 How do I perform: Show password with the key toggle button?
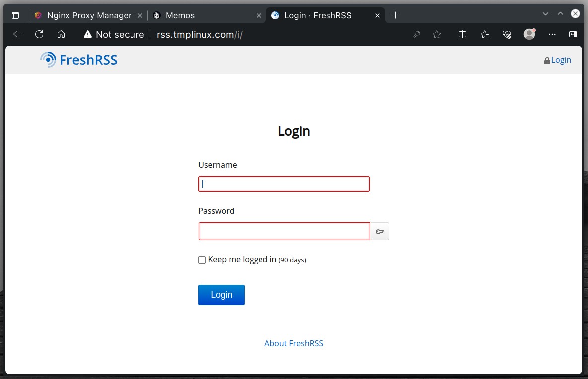click(x=380, y=231)
